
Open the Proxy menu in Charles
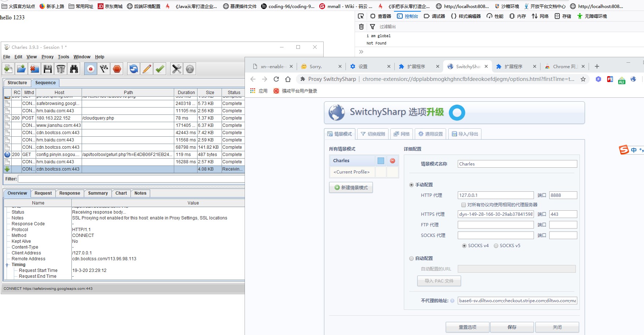pos(47,57)
